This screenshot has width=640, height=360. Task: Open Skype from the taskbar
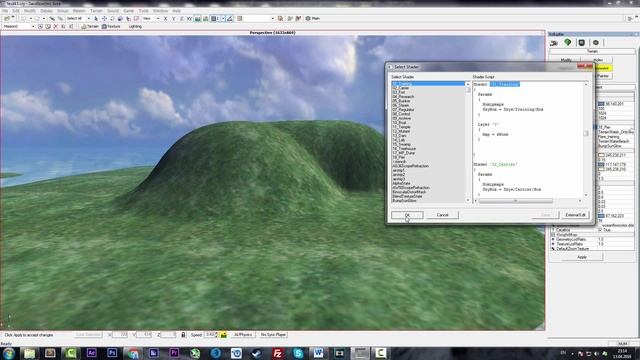click(x=298, y=353)
